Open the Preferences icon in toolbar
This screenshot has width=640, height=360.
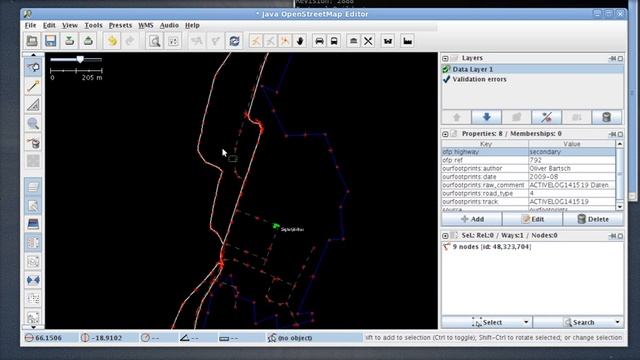(x=173, y=41)
